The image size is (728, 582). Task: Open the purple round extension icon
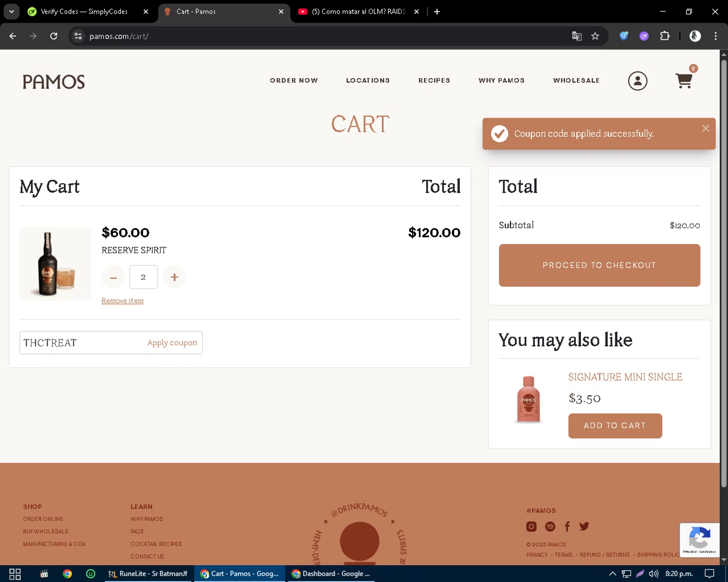[x=644, y=36]
